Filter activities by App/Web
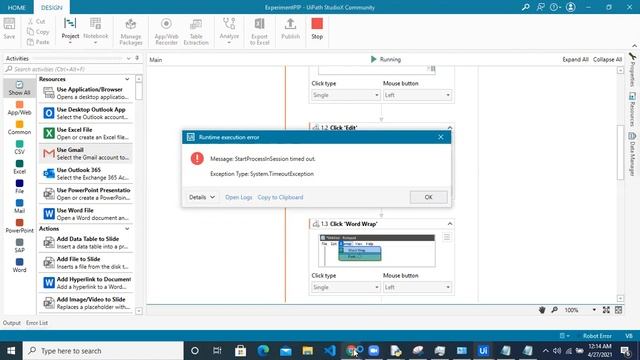This screenshot has width=640, height=360. click(19, 108)
